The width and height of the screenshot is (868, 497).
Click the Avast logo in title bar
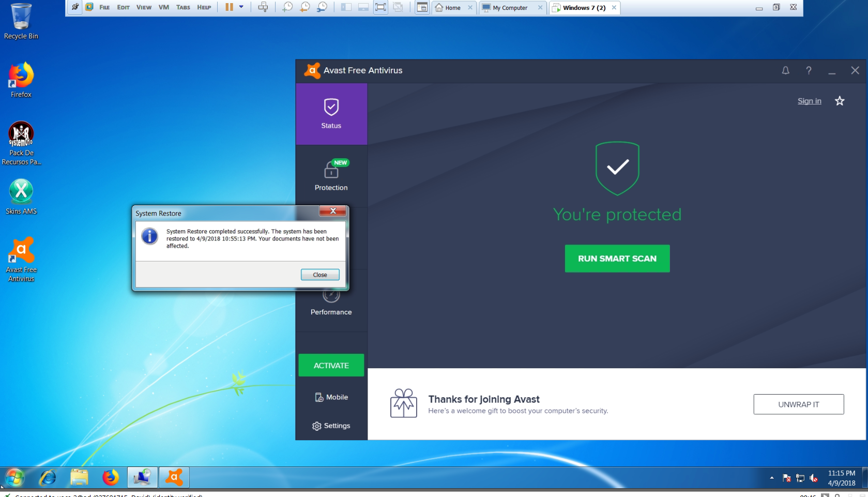[x=312, y=70]
